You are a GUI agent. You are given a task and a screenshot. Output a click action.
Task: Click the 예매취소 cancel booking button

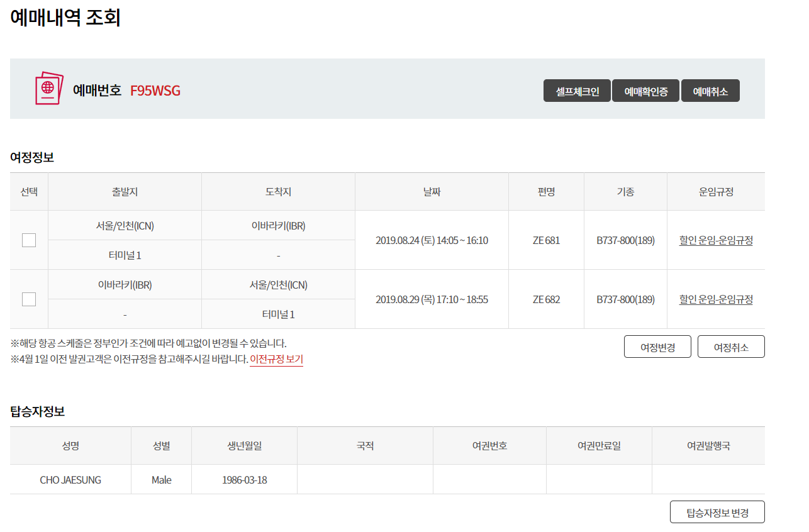710,91
